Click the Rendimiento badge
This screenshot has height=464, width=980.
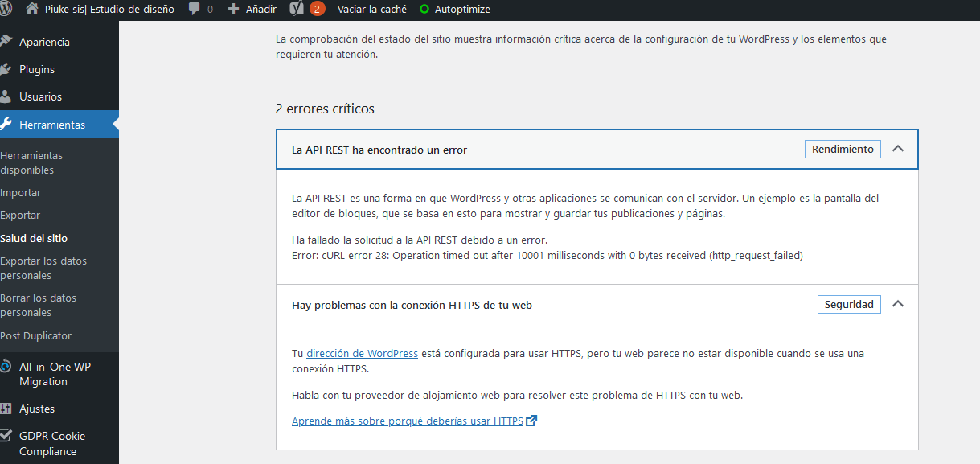click(843, 149)
